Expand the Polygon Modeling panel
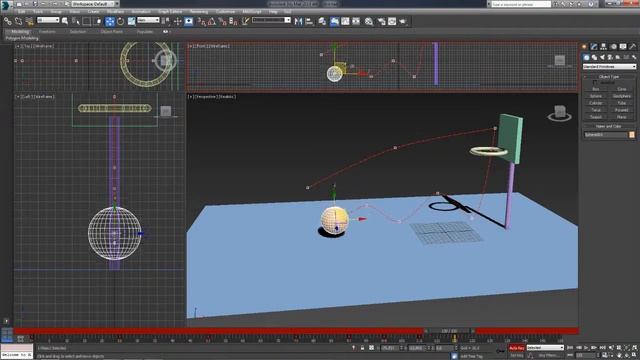Viewport: 640px width, 360px height. point(22,38)
